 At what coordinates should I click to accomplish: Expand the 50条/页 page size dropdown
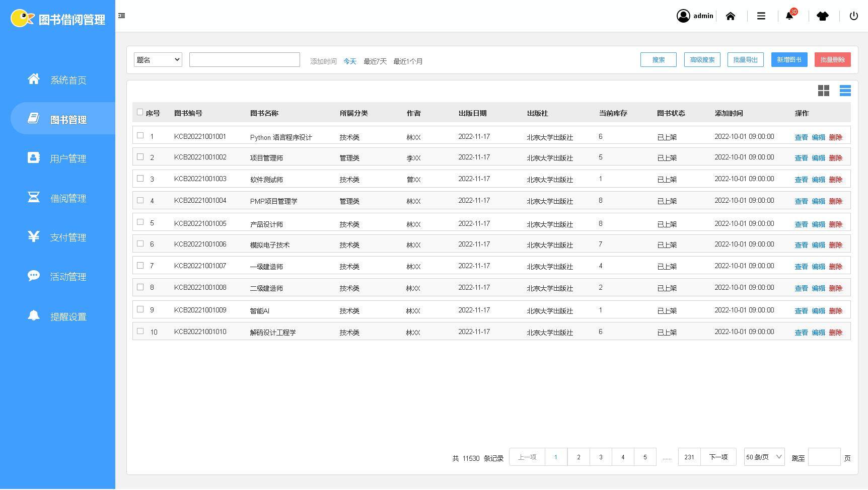(764, 457)
